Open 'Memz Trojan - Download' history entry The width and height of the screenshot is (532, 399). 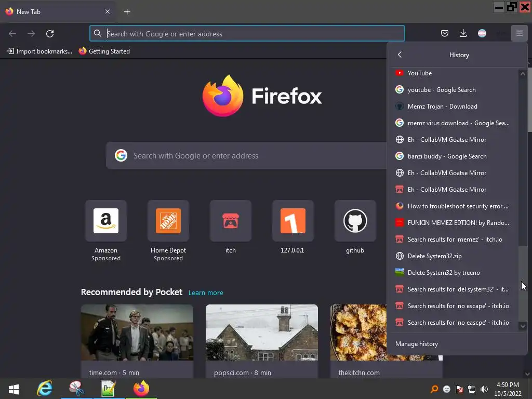[x=455, y=106]
